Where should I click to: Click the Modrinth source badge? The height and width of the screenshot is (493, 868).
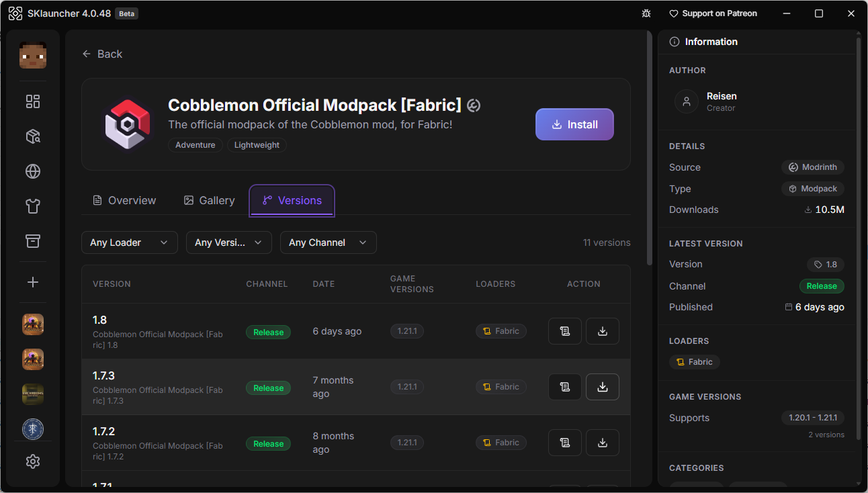tap(813, 167)
